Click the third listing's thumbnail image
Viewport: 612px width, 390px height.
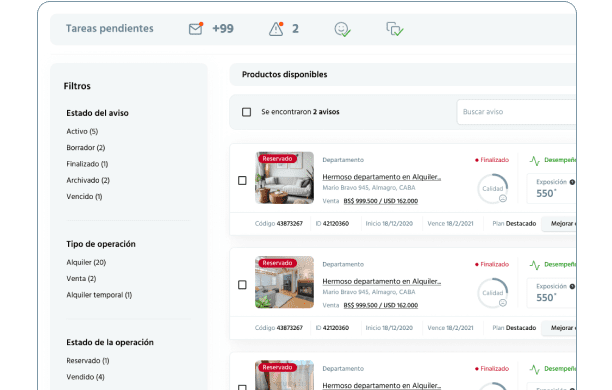coord(284,376)
